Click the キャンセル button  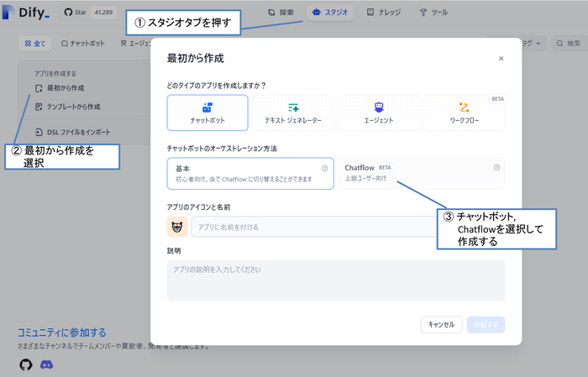441,325
